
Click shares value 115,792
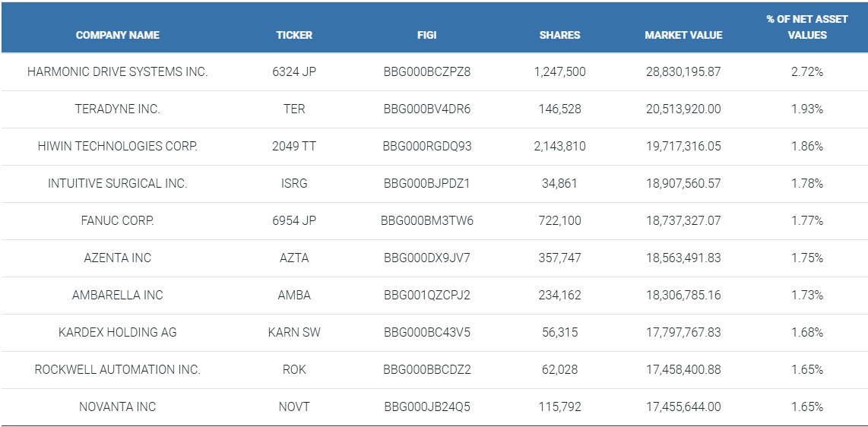pos(559,406)
